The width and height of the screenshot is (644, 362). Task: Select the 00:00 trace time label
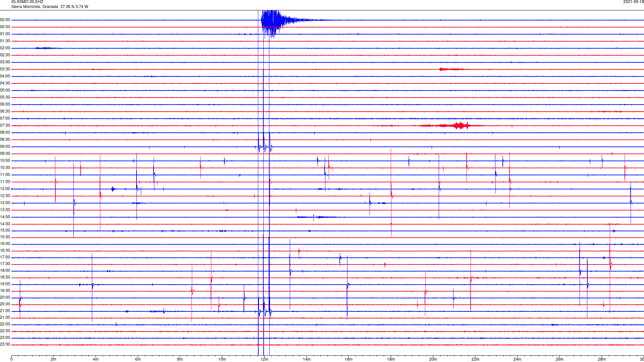(5, 20)
